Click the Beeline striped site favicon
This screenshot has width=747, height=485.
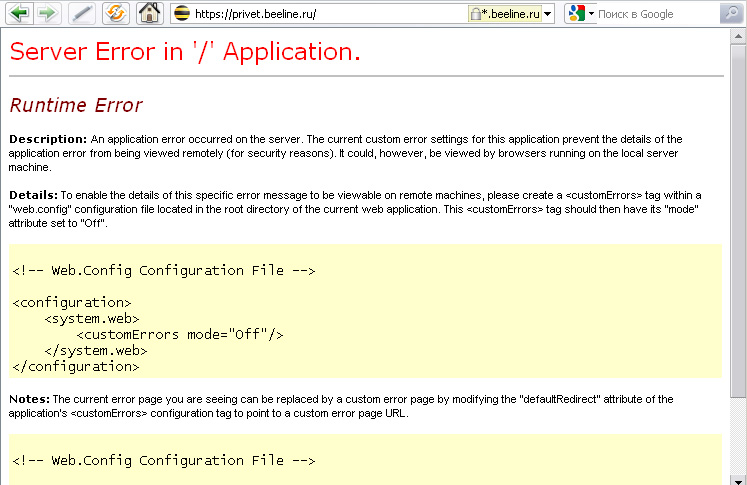[x=182, y=13]
